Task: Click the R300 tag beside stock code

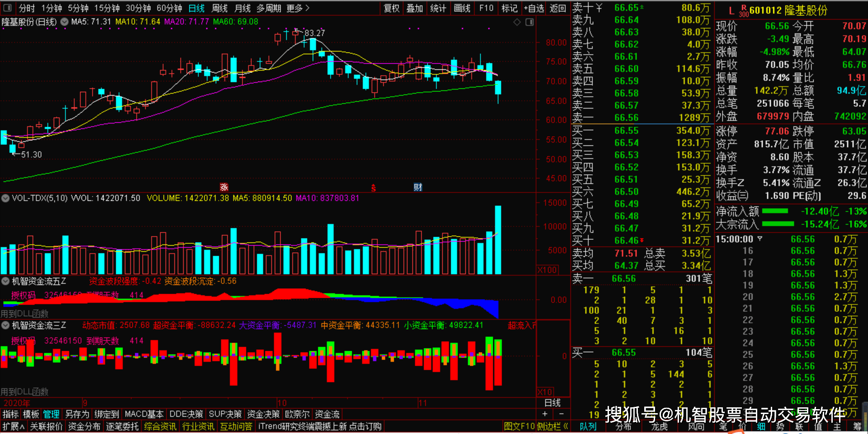Action: pos(743,11)
